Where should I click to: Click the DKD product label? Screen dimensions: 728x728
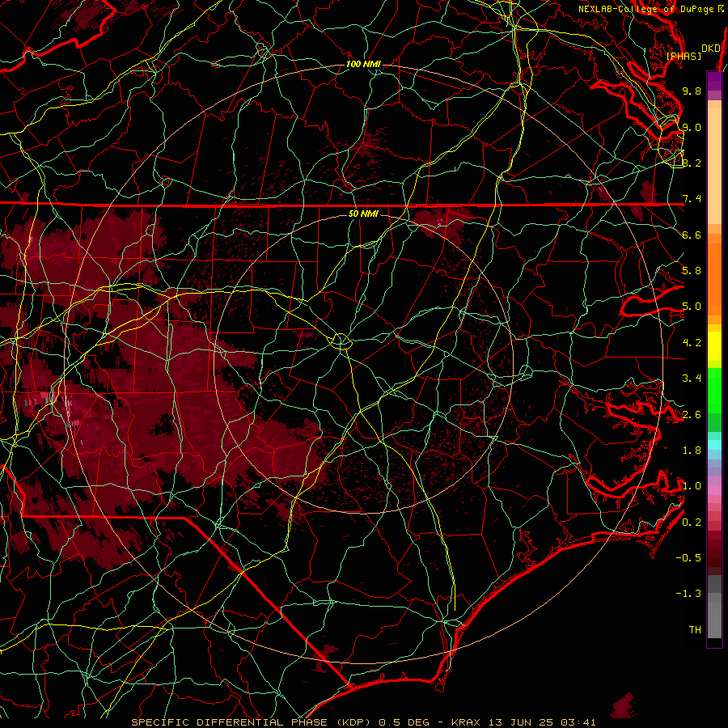click(711, 49)
